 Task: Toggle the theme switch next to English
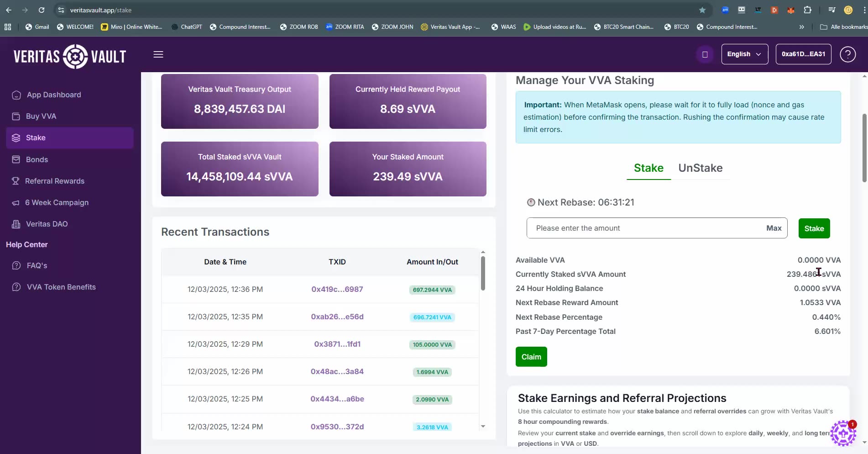705,54
